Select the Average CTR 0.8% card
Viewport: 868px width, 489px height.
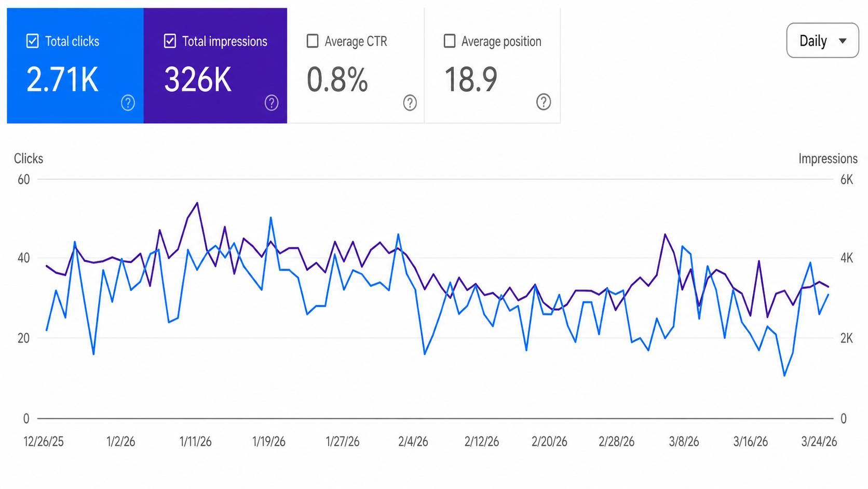(356, 65)
